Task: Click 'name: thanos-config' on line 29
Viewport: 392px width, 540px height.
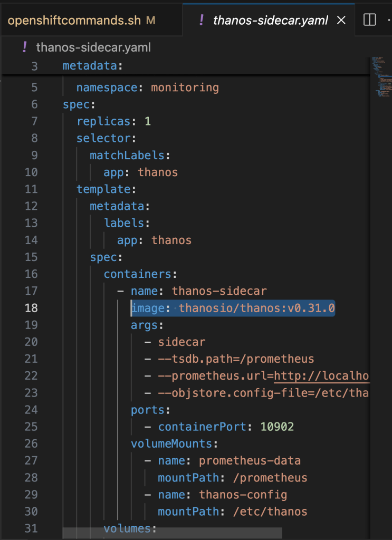Action: 223,495
